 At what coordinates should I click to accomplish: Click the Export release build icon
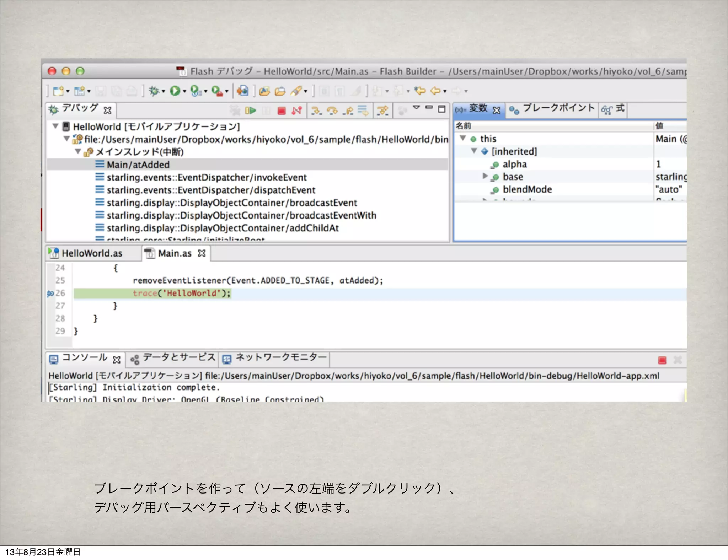coord(243,91)
